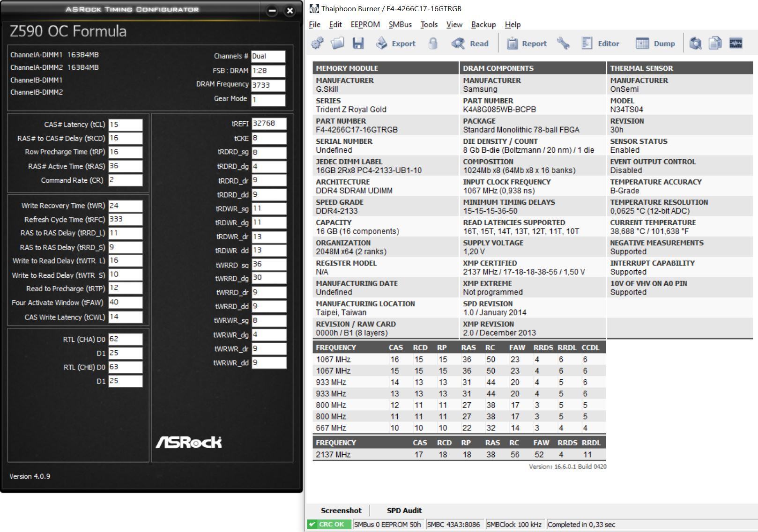
Task: Click the tRDRD_sg value field
Action: coord(269,152)
